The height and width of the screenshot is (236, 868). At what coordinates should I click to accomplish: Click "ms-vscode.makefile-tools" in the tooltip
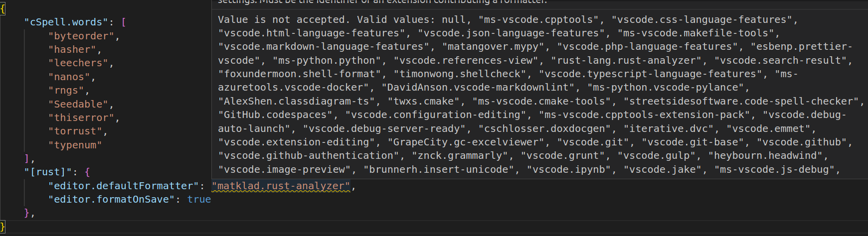coord(695,33)
